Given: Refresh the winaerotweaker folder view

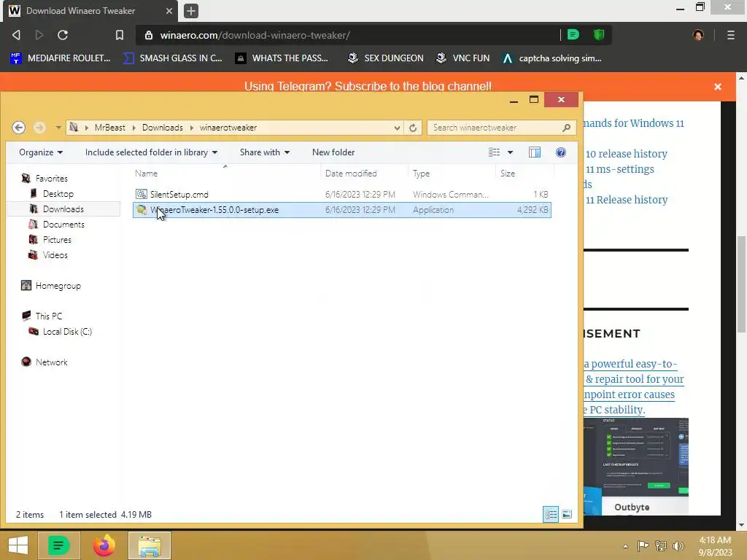Looking at the screenshot, I should (413, 128).
